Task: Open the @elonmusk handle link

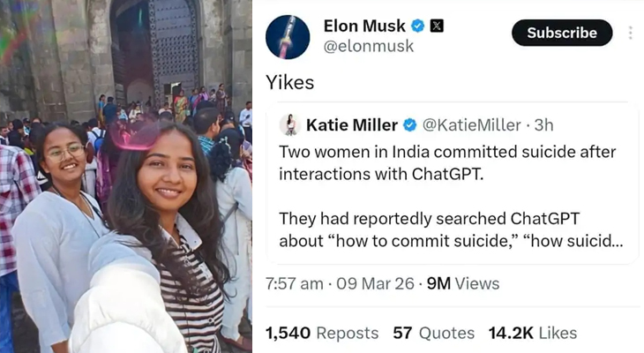Action: click(369, 47)
